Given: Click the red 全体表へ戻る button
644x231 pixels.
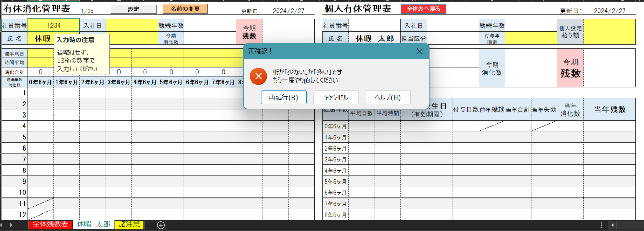Looking at the screenshot, I should click(423, 9).
